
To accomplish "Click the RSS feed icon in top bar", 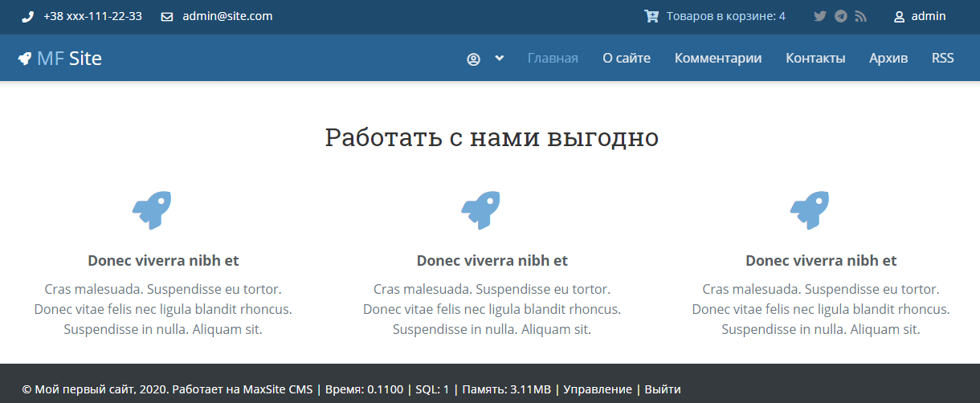I will point(861,16).
